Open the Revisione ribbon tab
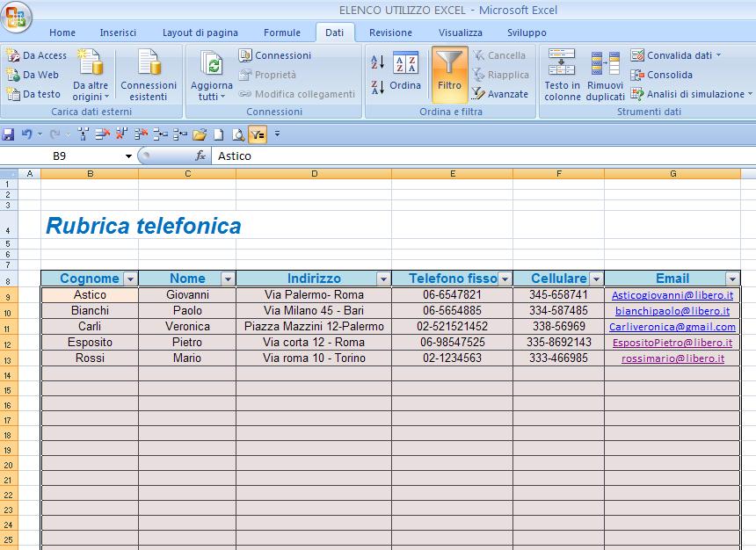 389,33
